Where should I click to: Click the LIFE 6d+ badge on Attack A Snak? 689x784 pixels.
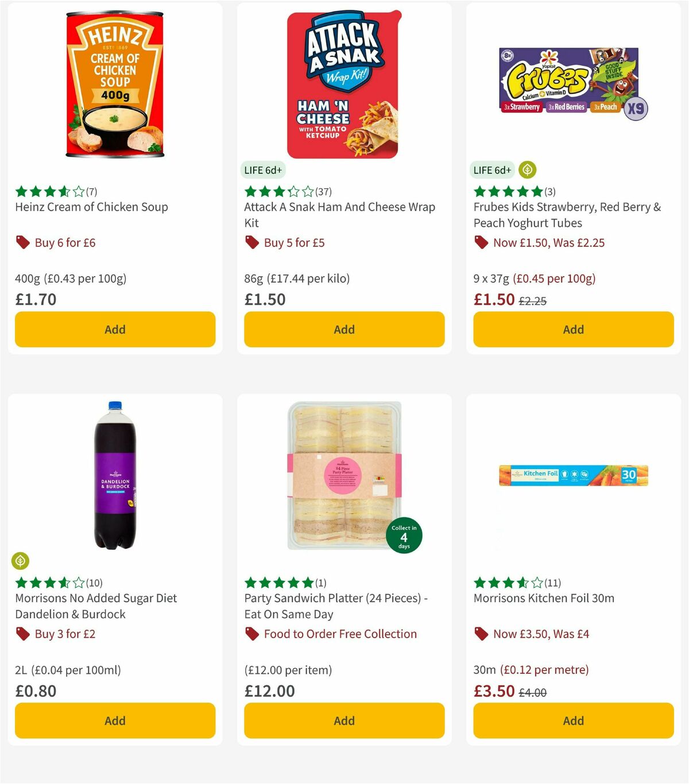(x=263, y=170)
